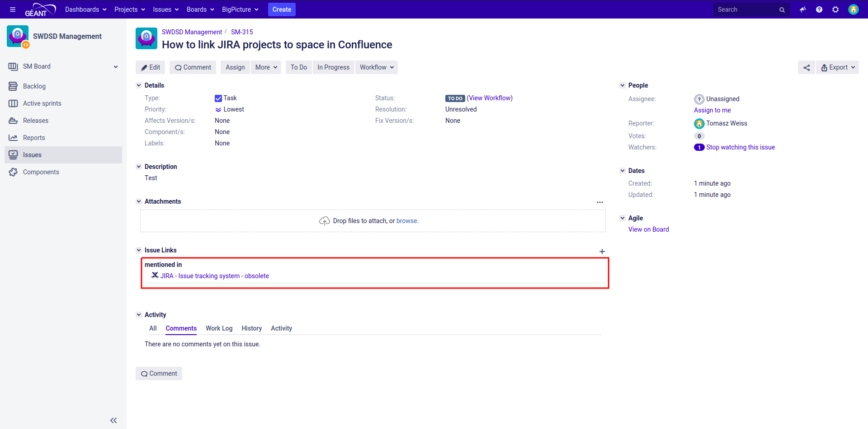
Task: Open Backlog in the sidebar
Action: coord(63,86)
